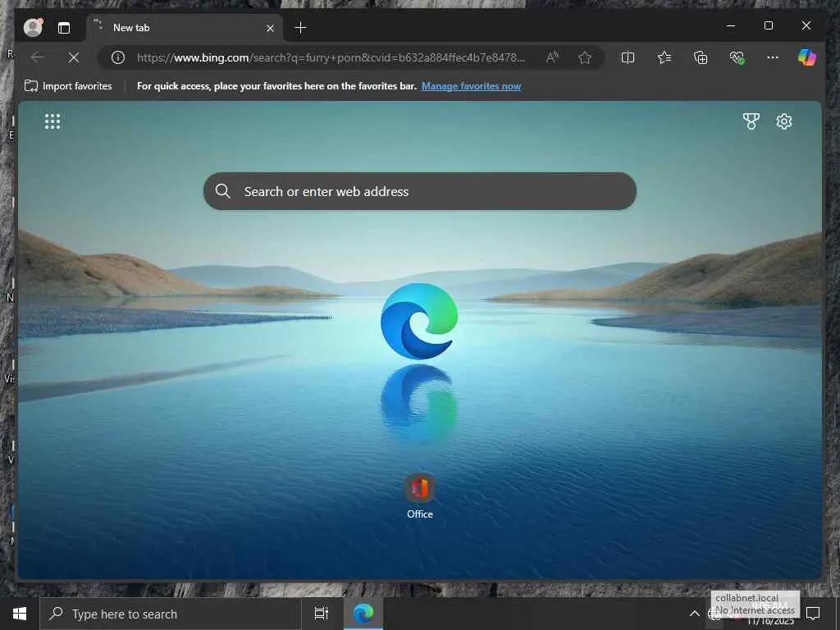Click the Search or enter web address box
840x630 pixels.
tap(420, 191)
